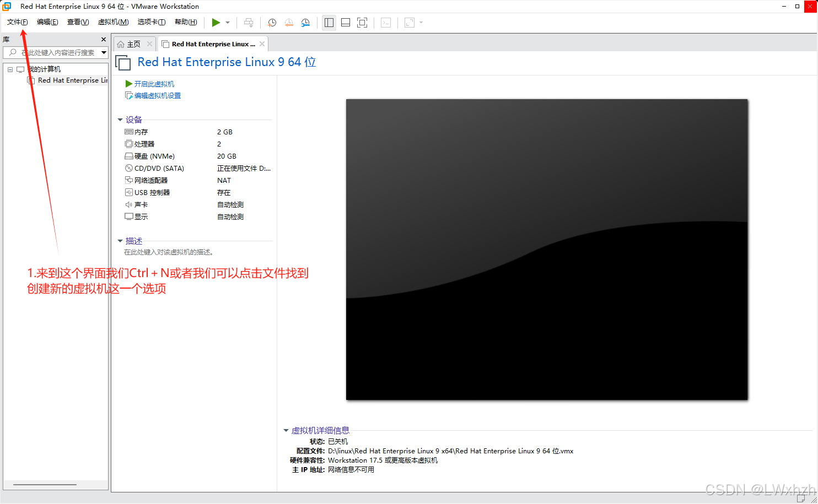The image size is (818, 504).
Task: Click the CD/DVD disc icon
Action: [x=129, y=168]
